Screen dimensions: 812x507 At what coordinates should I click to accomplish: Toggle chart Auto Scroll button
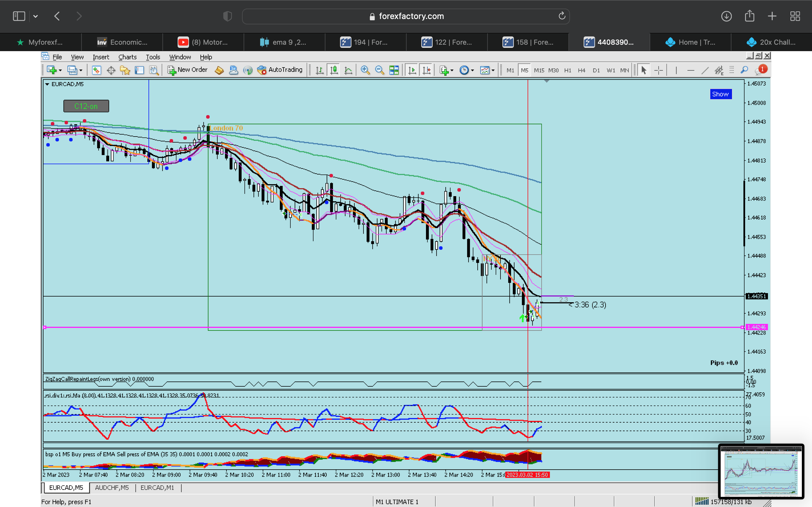tap(412, 70)
